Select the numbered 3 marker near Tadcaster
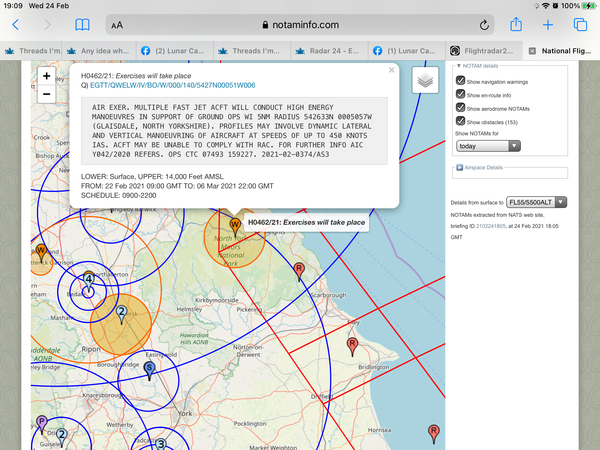 pyautogui.click(x=161, y=444)
